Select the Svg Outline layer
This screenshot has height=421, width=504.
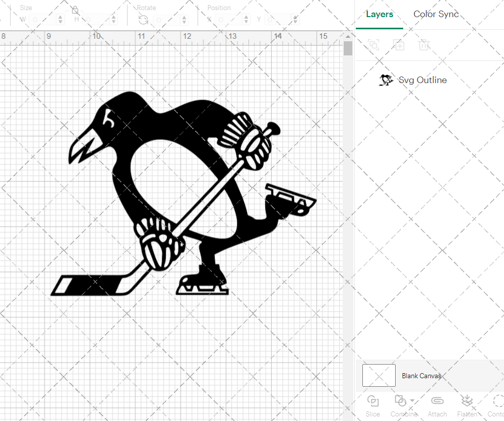[x=422, y=80]
